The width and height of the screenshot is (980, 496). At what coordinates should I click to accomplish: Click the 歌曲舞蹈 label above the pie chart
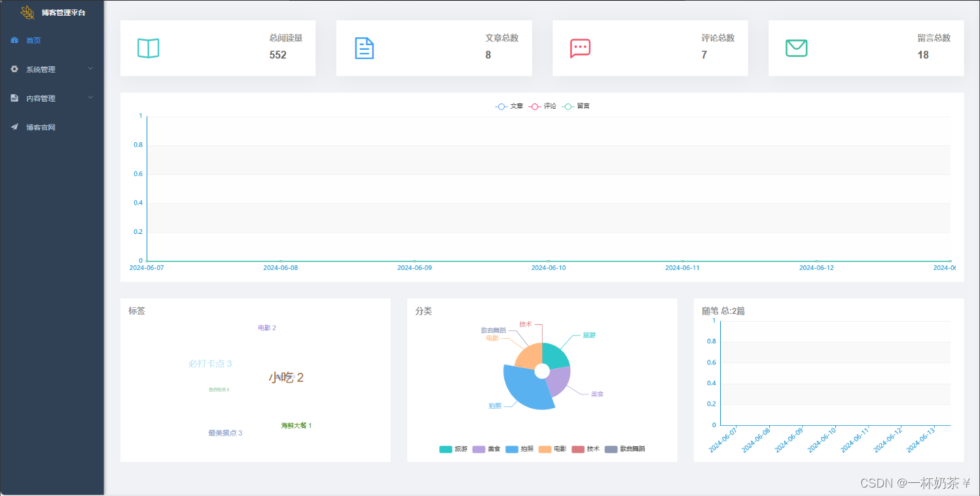point(494,330)
